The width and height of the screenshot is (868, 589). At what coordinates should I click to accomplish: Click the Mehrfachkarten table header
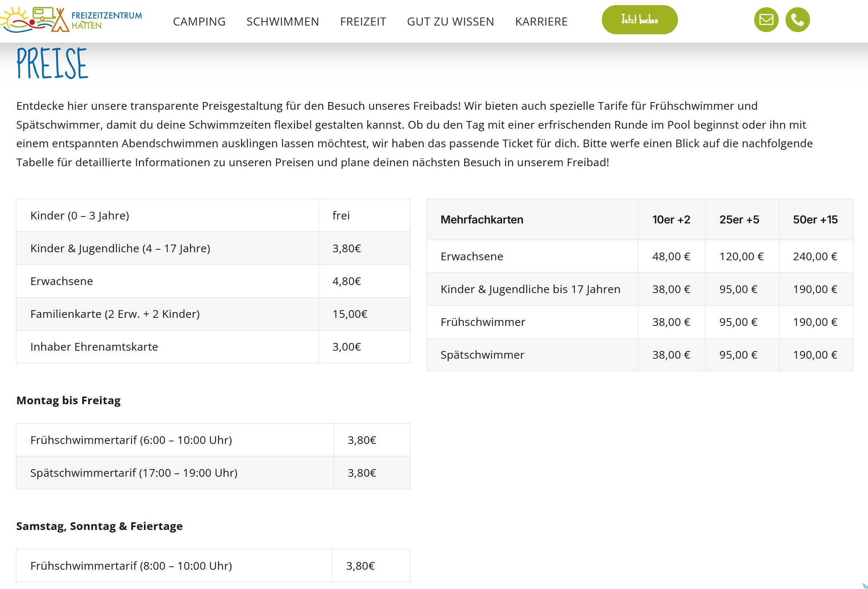tap(482, 219)
